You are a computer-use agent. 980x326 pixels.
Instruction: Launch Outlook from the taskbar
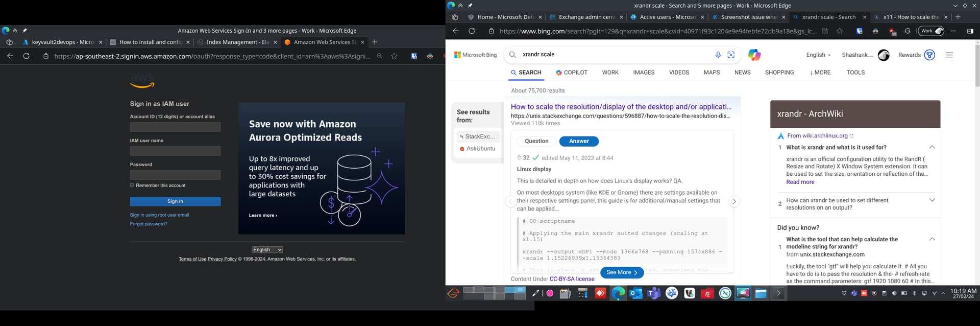click(x=636, y=293)
